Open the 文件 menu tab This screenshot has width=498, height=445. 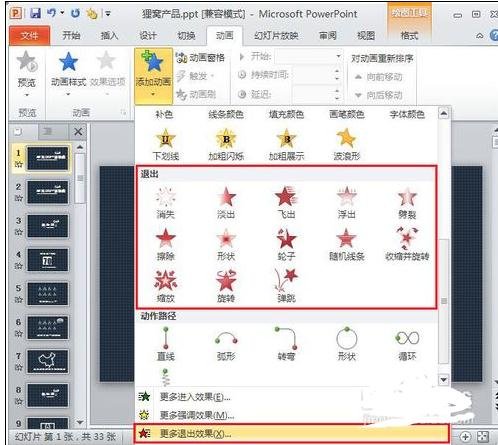click(30, 36)
